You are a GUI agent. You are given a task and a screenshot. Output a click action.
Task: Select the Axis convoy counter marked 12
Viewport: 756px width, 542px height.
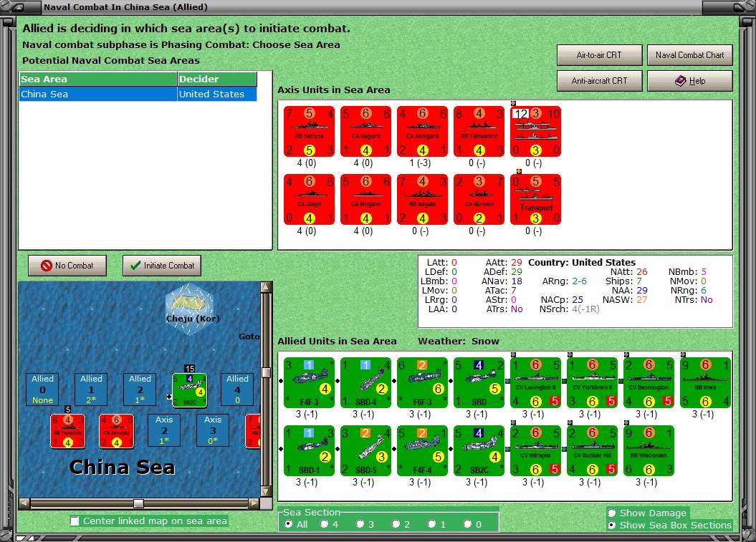[536, 132]
